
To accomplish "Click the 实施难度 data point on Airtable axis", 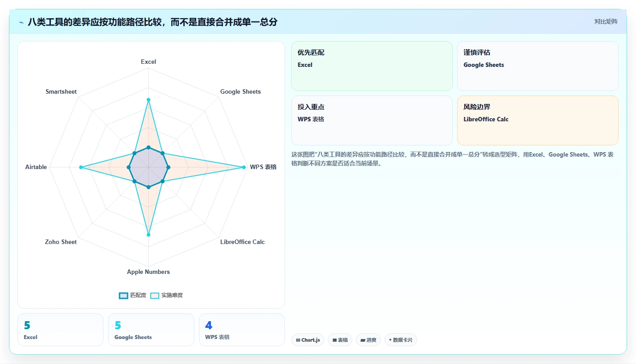I will click(x=81, y=167).
